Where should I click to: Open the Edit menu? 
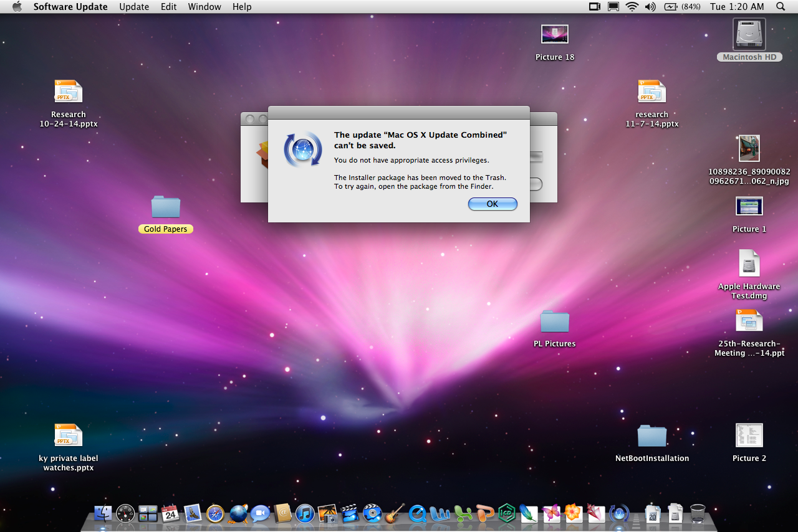click(168, 7)
